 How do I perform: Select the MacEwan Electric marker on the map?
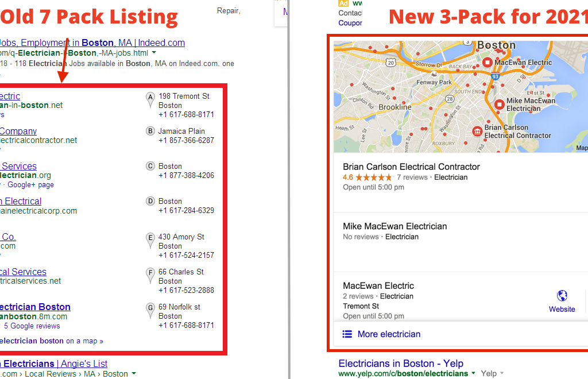pos(488,63)
